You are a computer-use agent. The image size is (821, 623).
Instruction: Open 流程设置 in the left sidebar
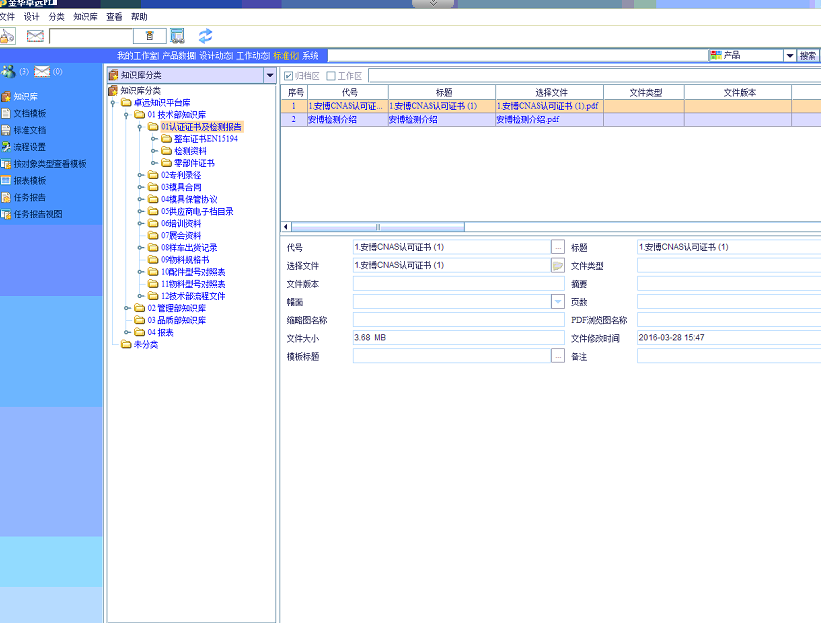(28, 147)
